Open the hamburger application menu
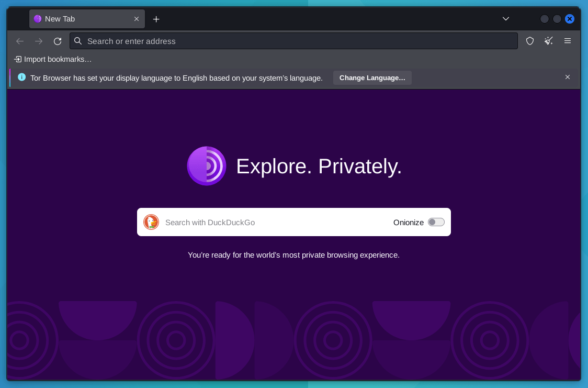 pyautogui.click(x=568, y=41)
